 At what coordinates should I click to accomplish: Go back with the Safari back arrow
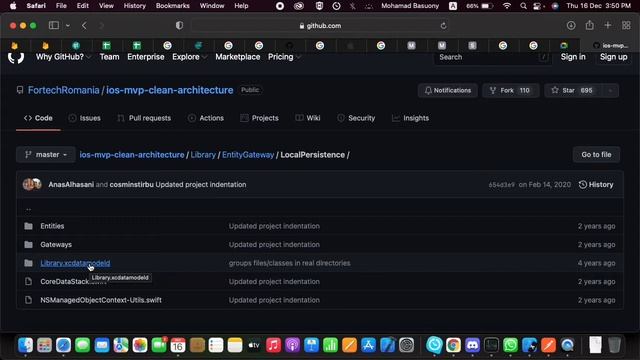click(84, 25)
